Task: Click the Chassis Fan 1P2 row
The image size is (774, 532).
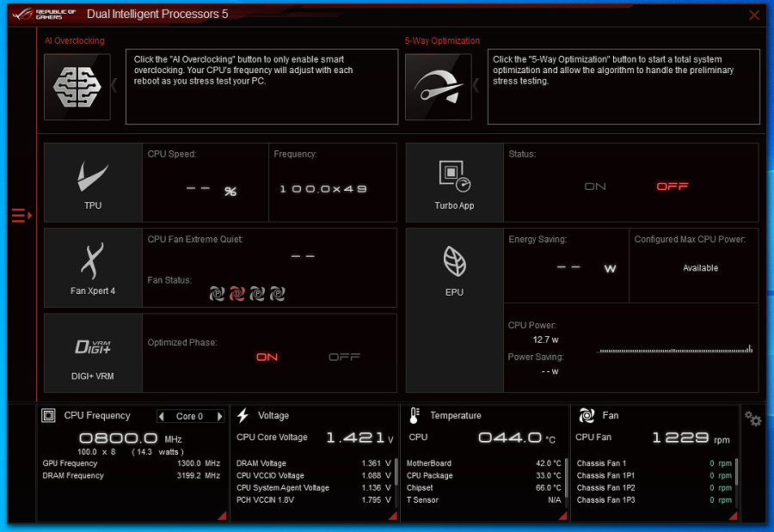Action: click(x=654, y=488)
